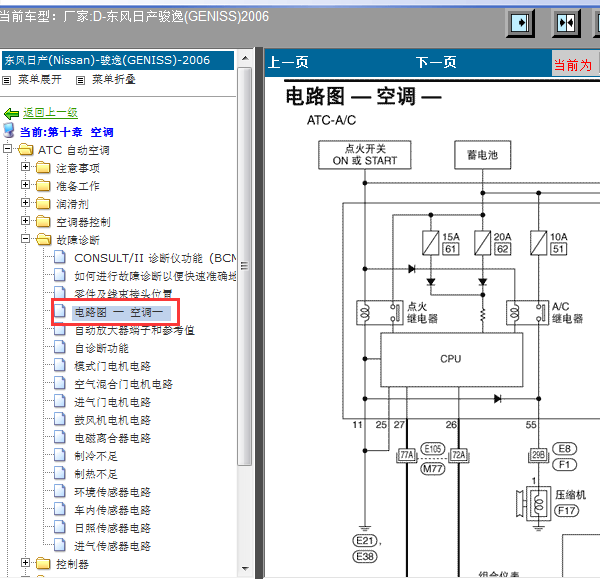Click the page icon for 进气传感器电路
Screen dimensions: 600x579
point(60,545)
